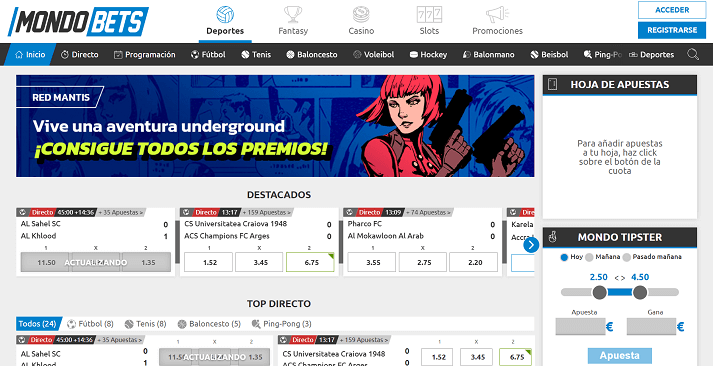The height and width of the screenshot is (366, 713).
Task: Bet 6.75 in Top Directo Craiova row
Action: (x=516, y=357)
